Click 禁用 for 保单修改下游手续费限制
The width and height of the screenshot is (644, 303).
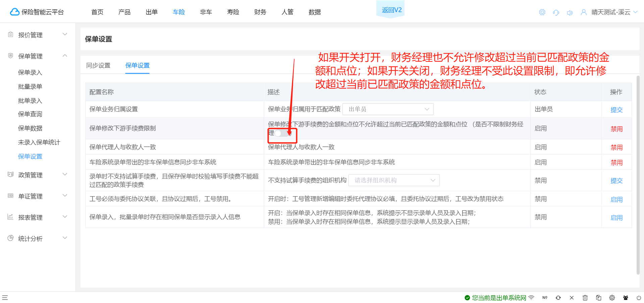click(x=616, y=129)
